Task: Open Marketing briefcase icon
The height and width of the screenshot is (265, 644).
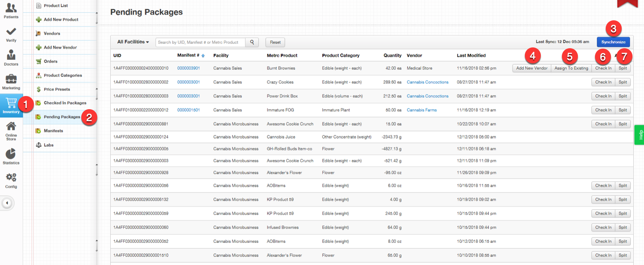Action: [x=11, y=79]
